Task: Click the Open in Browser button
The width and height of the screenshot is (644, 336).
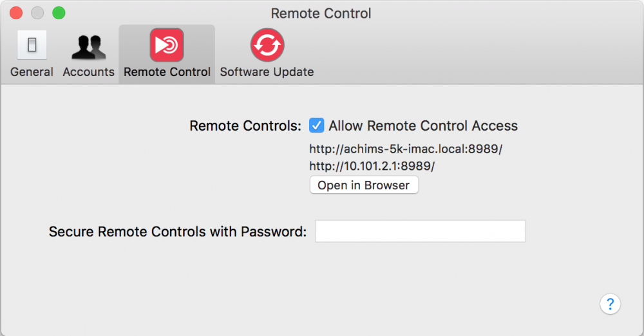Action: click(364, 185)
